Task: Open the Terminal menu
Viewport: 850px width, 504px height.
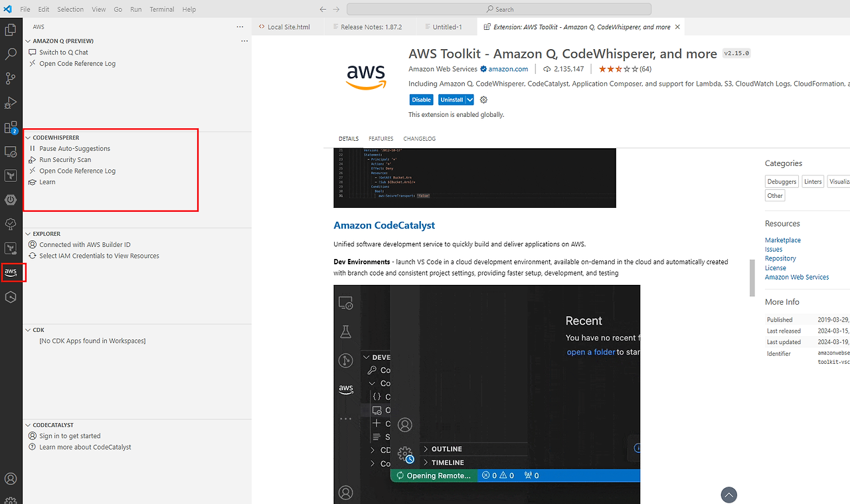Action: (x=162, y=9)
